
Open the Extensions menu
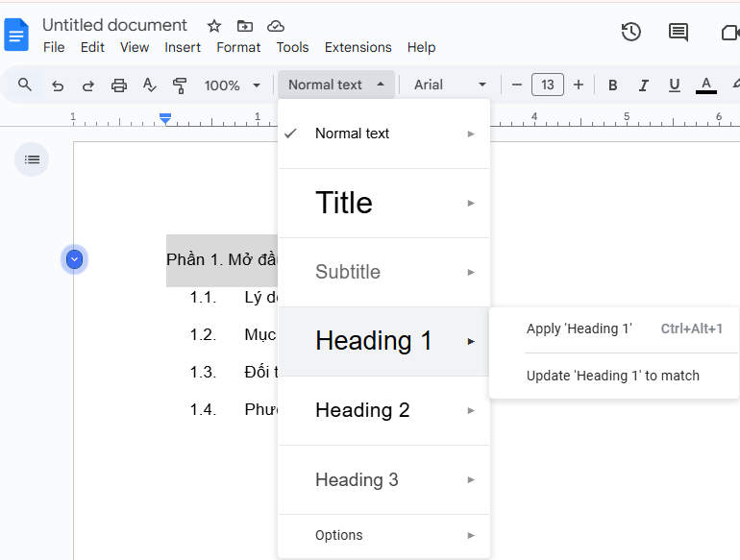click(358, 47)
